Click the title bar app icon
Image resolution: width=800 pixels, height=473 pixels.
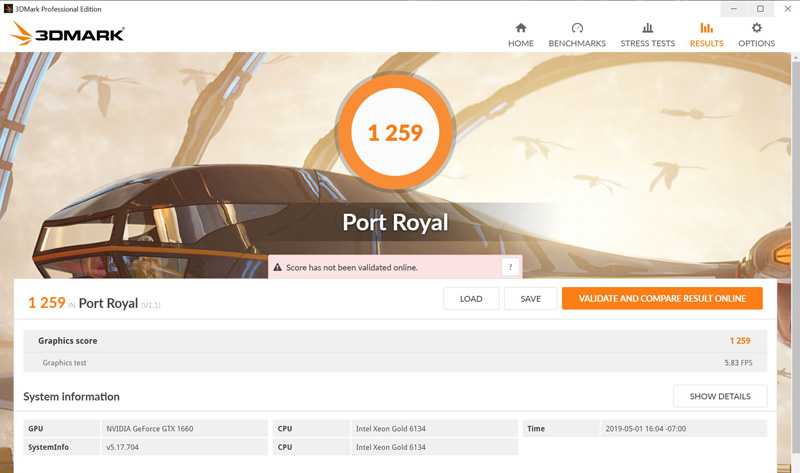tap(8, 8)
